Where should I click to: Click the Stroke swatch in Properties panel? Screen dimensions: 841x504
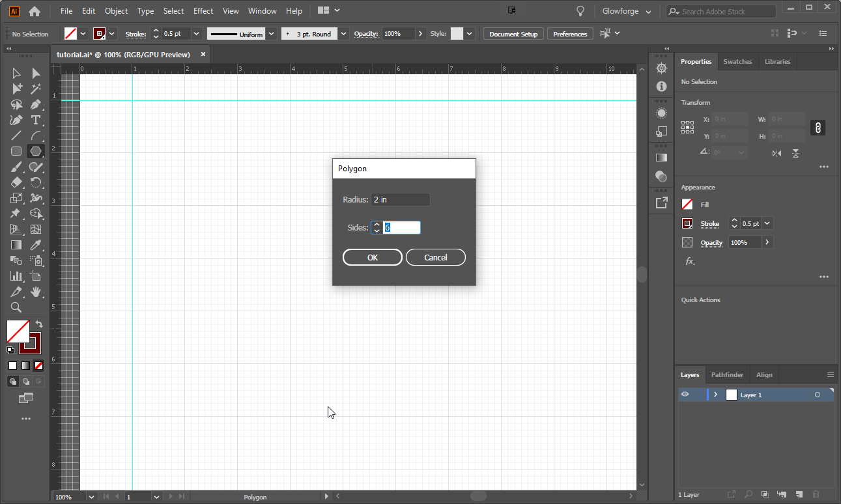click(687, 223)
